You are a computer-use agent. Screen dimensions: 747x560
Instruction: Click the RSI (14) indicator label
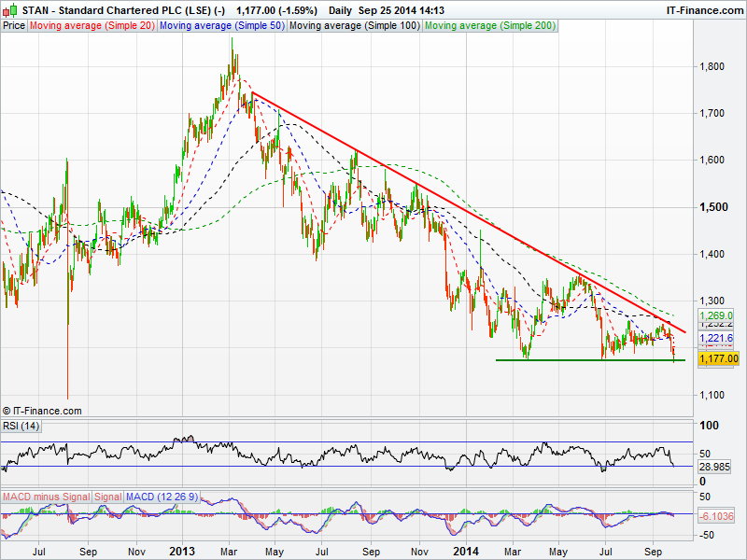[x=21, y=427]
